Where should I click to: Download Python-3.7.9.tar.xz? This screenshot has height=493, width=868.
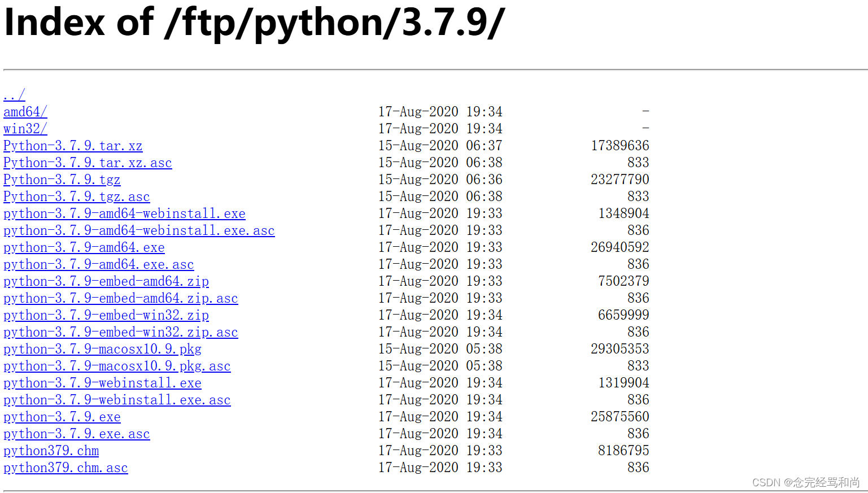coord(73,146)
